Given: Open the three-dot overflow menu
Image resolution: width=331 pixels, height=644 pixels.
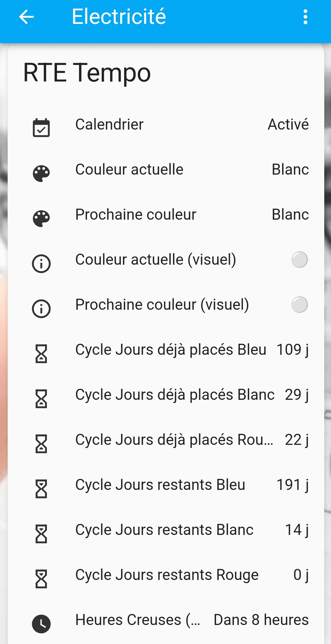Looking at the screenshot, I should click(305, 17).
